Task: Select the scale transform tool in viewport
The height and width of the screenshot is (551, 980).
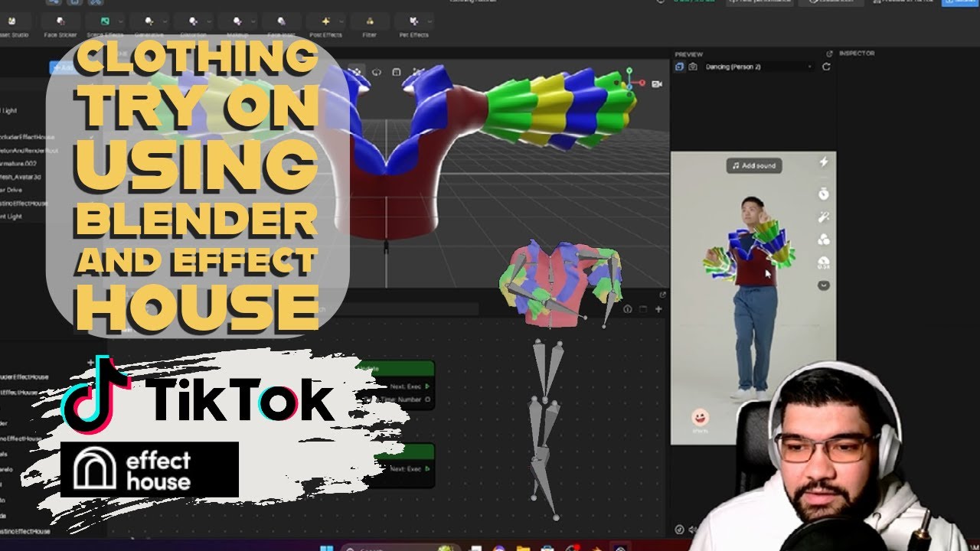Action: click(x=397, y=72)
